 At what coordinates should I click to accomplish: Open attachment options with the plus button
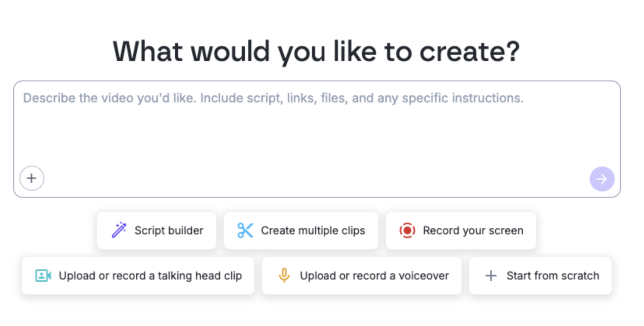coord(32,178)
